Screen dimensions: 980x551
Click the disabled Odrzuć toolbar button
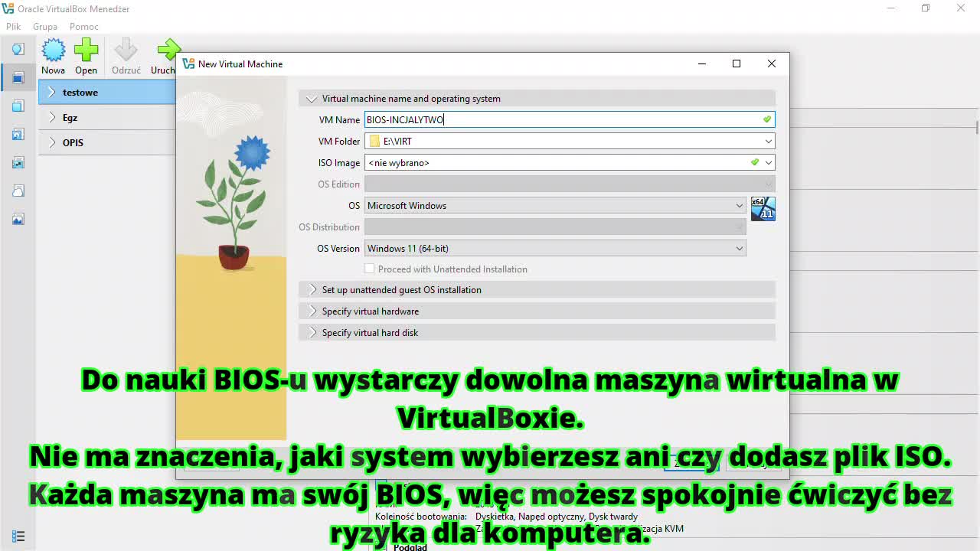[126, 55]
